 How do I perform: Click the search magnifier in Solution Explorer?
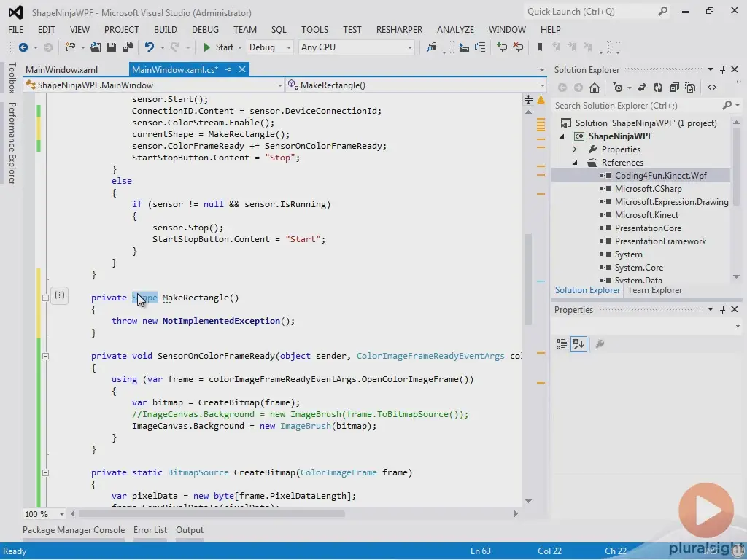(x=727, y=105)
